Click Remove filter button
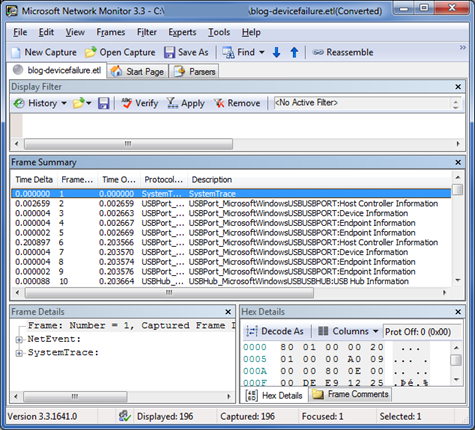This screenshot has height=430, width=475. [237, 103]
